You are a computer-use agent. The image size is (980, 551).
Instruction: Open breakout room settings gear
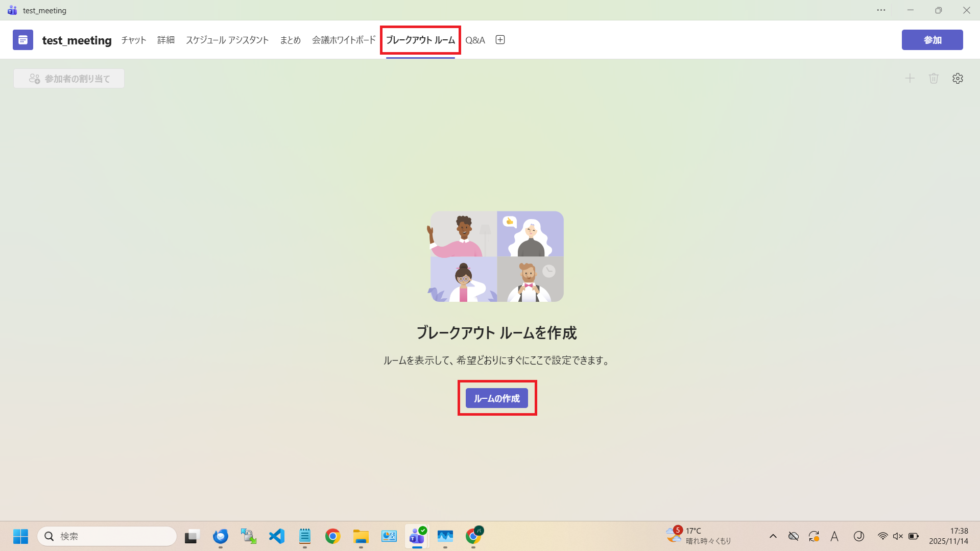click(958, 78)
